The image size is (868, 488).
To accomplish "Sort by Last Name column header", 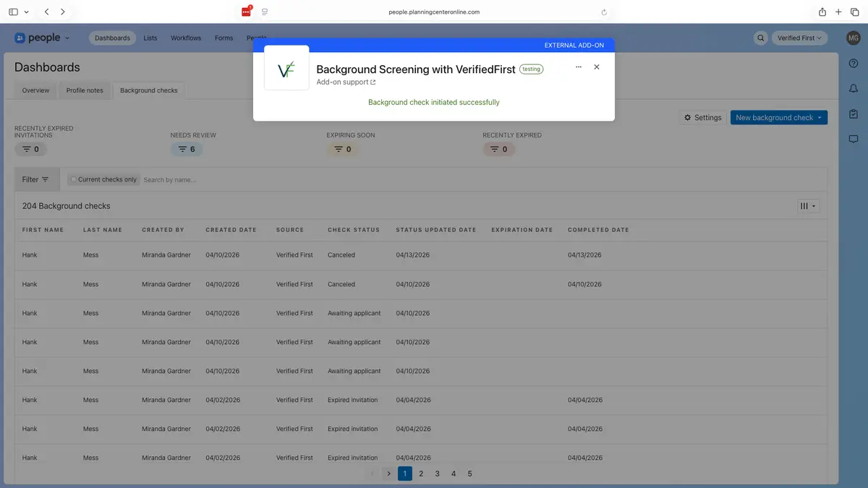I will (103, 230).
